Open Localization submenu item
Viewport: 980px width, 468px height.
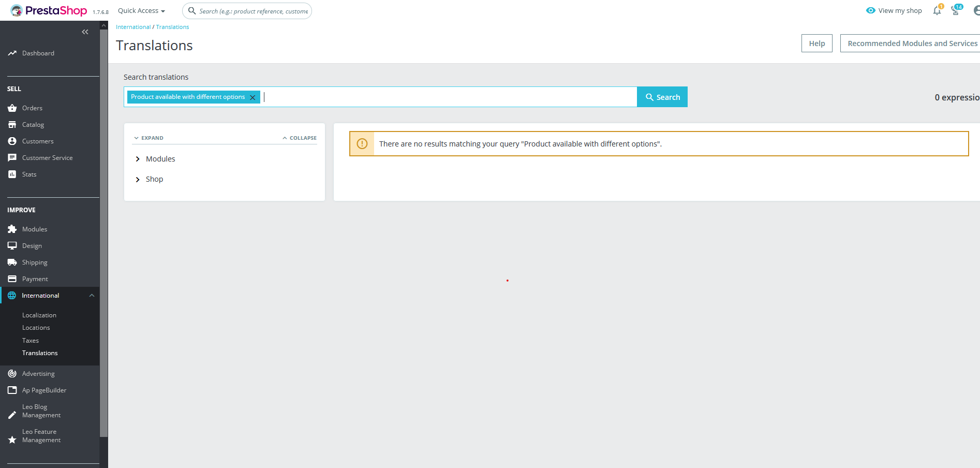pos(39,315)
